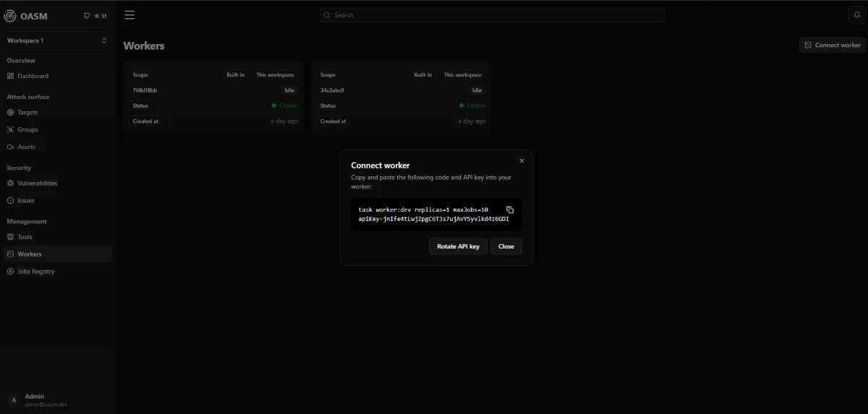Open the notifications bell
Image resolution: width=868 pixels, height=414 pixels.
click(x=856, y=14)
